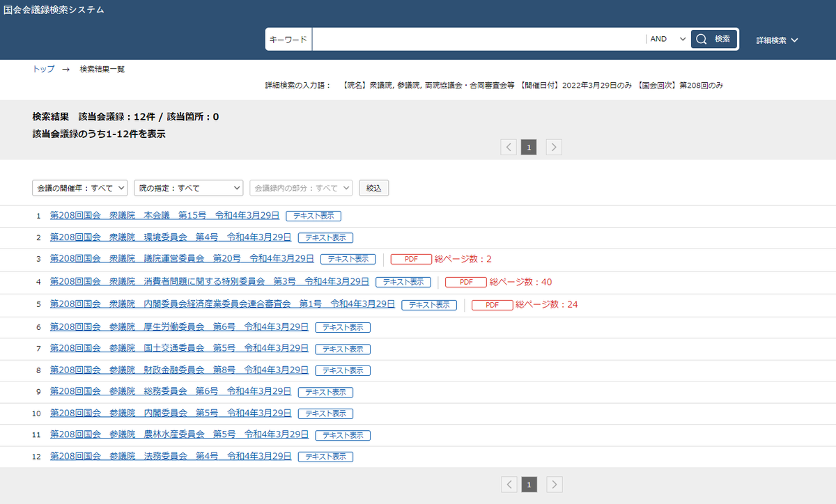Open 参議院 農林水産委員会 第5号 record
The width and height of the screenshot is (836, 504).
(x=179, y=434)
